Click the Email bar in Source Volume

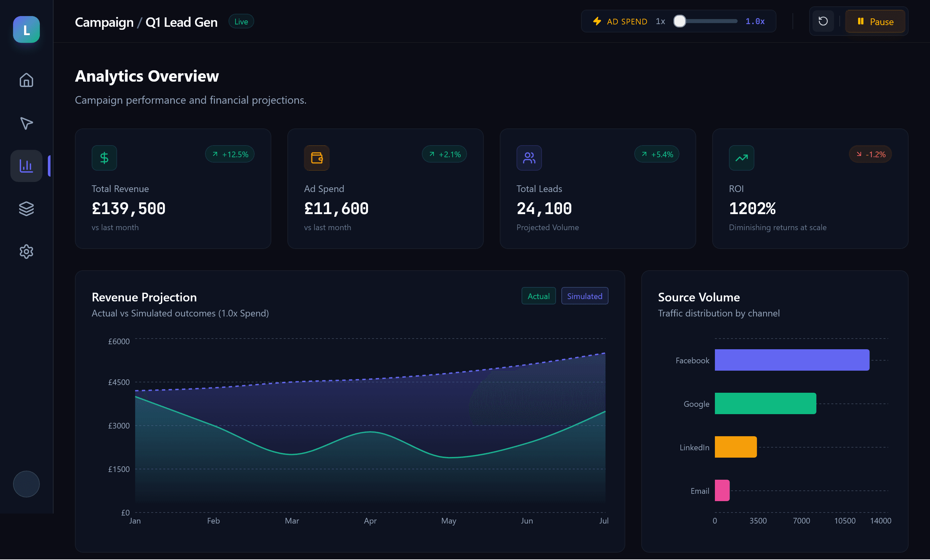coord(722,490)
